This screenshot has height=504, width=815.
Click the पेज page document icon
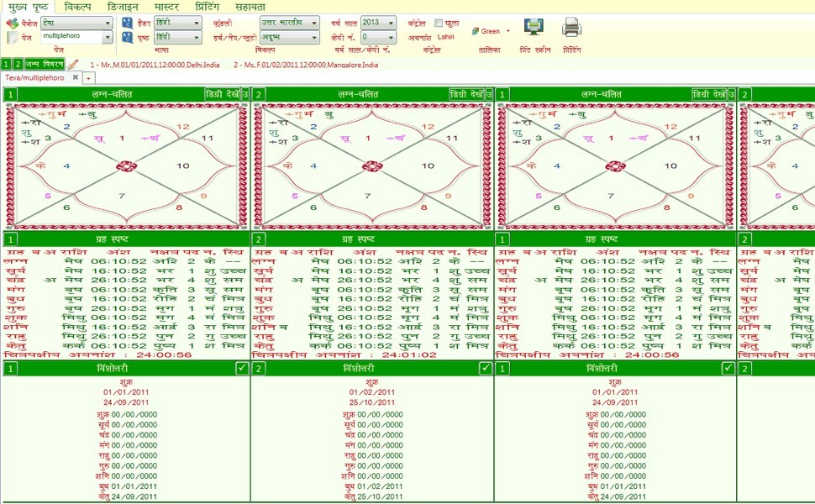[12, 37]
